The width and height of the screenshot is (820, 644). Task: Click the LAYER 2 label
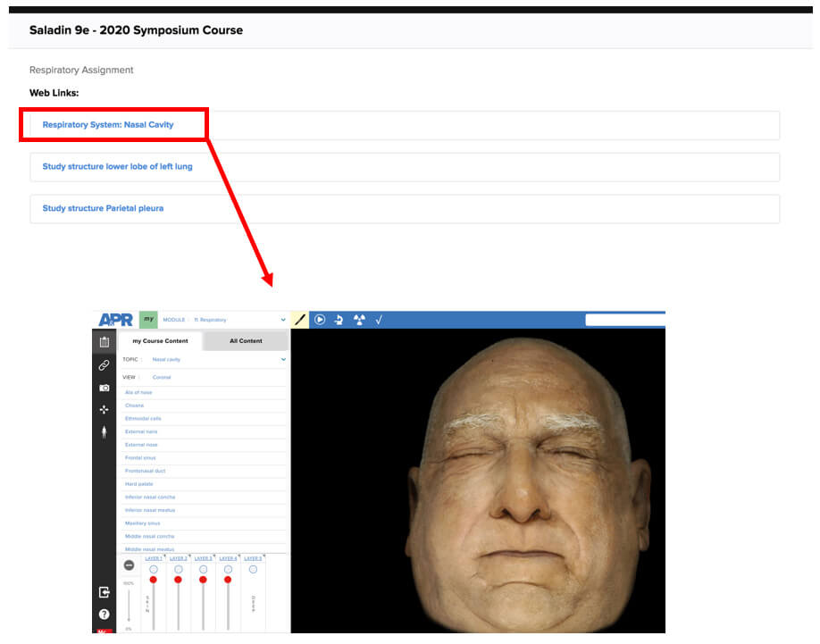coord(179,558)
